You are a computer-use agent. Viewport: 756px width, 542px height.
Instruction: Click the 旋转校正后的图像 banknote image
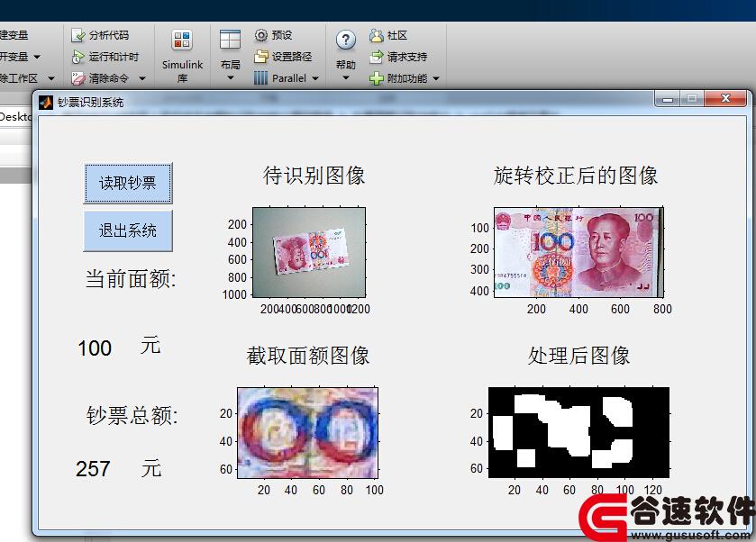(578, 252)
